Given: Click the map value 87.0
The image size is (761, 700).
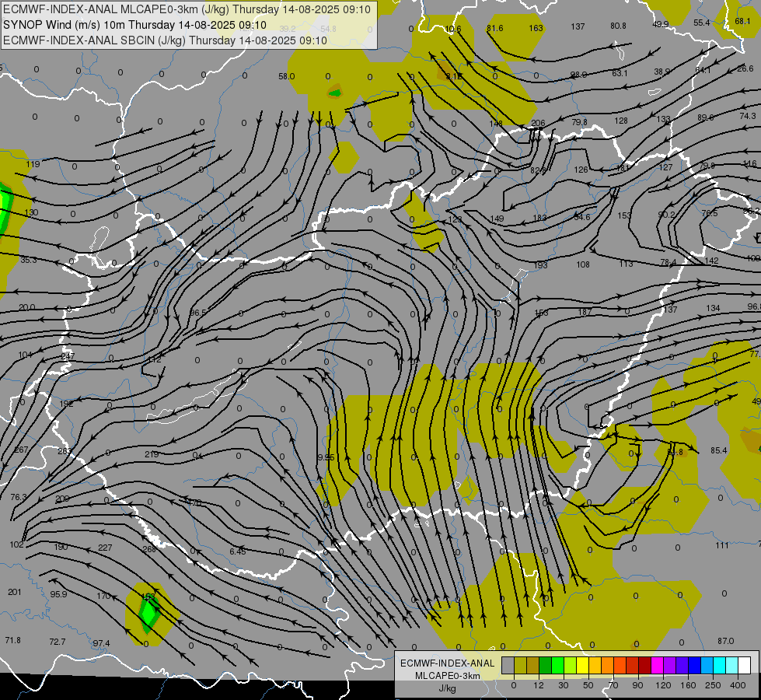Looking at the screenshot, I should [725, 641].
